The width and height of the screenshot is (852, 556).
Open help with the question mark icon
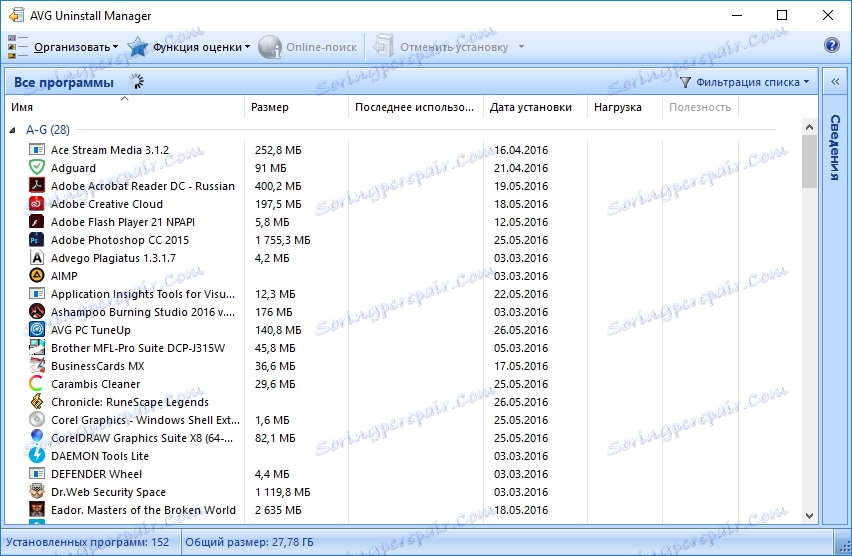[x=831, y=45]
